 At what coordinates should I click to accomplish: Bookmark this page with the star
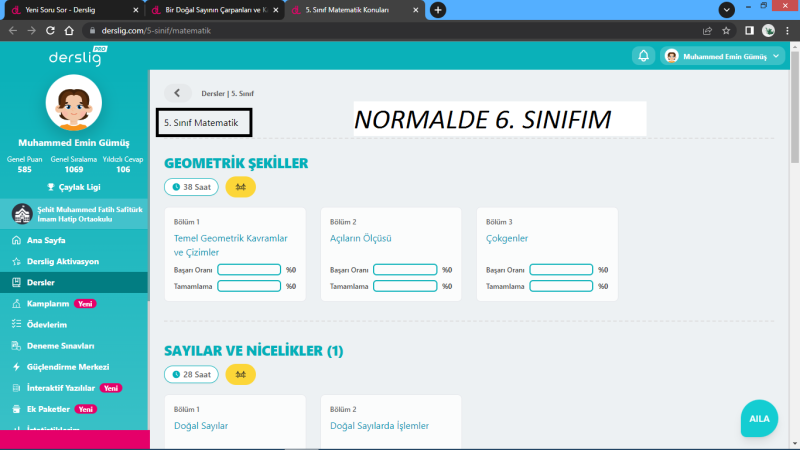point(726,31)
